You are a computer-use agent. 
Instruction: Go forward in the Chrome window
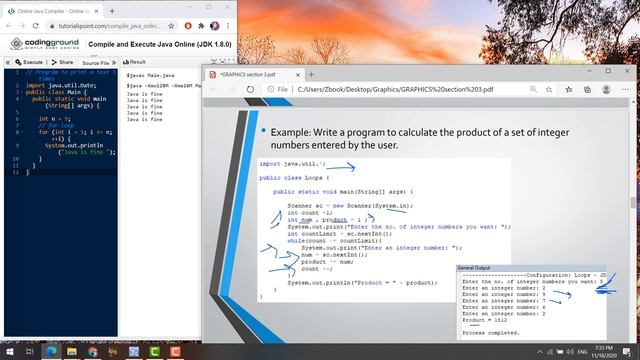coord(22,26)
